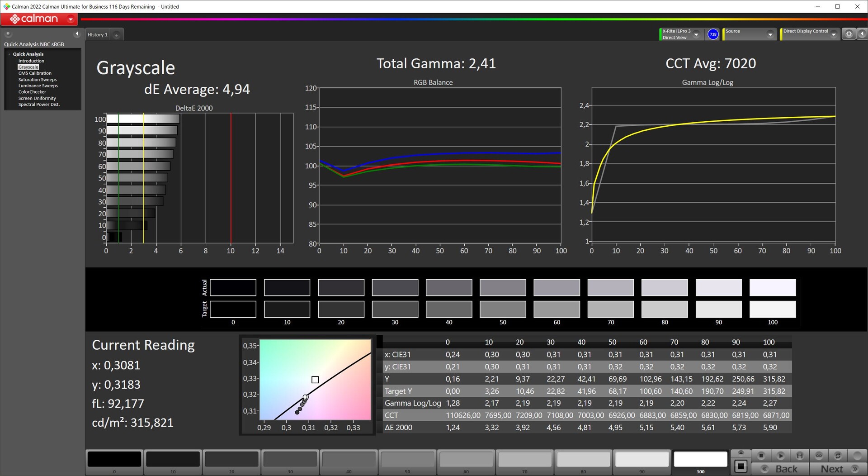The height and width of the screenshot is (476, 868).
Task: Open the ColorChecker page
Action: coord(32,92)
